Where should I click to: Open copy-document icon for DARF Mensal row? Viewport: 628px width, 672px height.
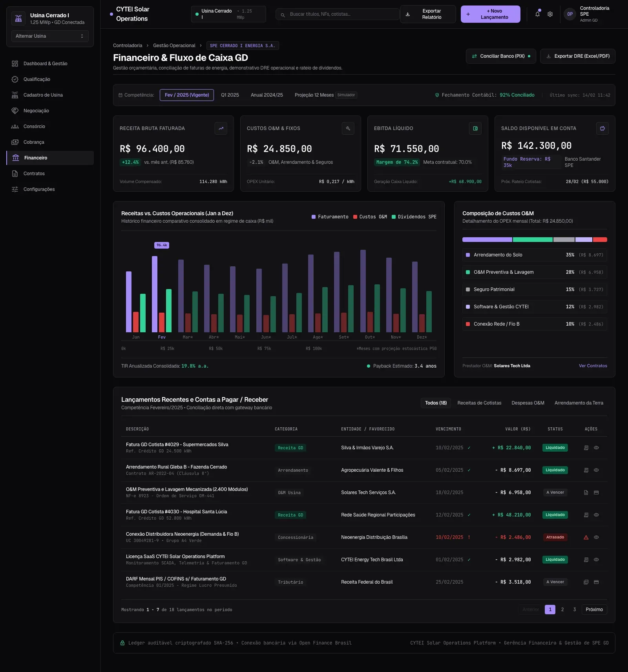point(586,582)
